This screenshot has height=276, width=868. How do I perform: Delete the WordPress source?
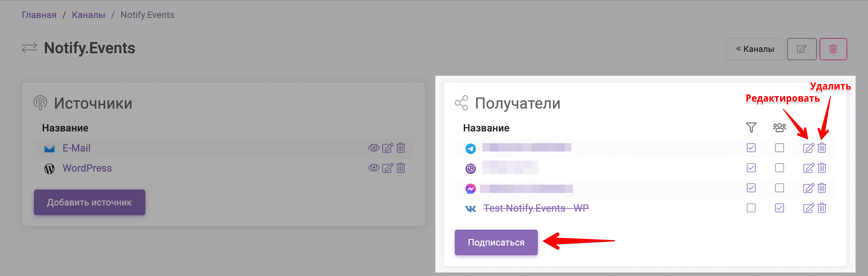tap(401, 168)
